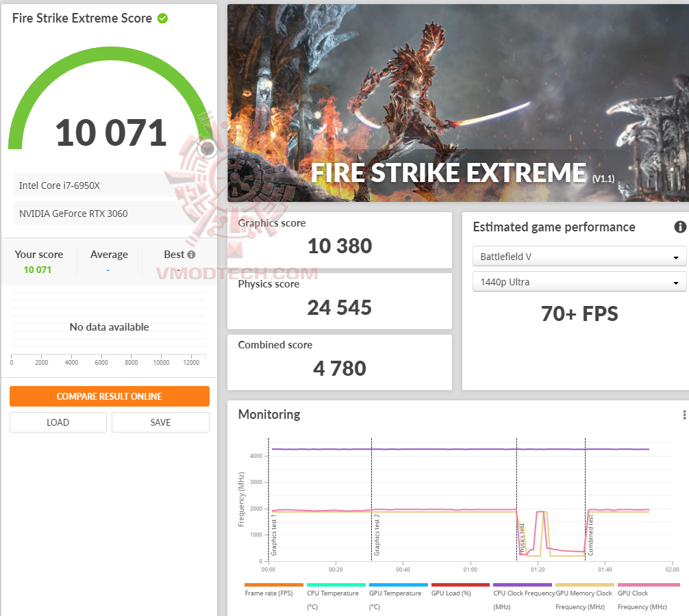Open the Battlefield V game selector dropdown
The image size is (689, 616).
click(x=579, y=256)
